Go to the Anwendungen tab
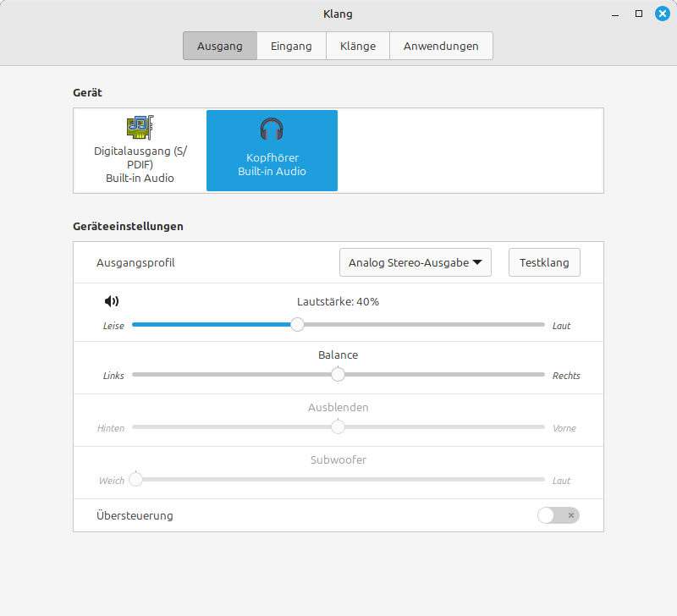This screenshot has height=616, width=677. pos(441,47)
